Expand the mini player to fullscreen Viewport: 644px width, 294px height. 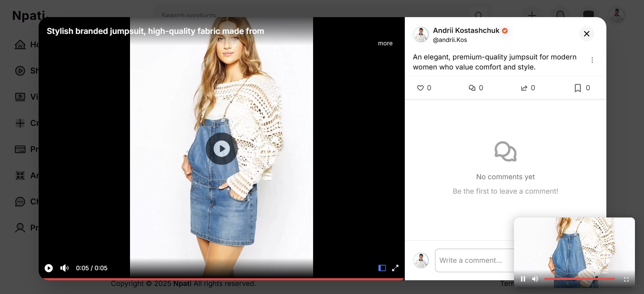point(626,279)
